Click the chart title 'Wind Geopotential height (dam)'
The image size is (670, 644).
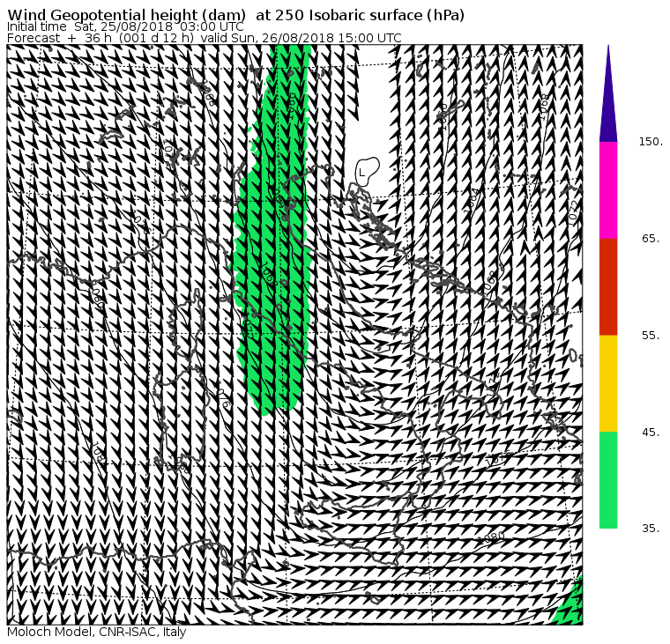126,15
